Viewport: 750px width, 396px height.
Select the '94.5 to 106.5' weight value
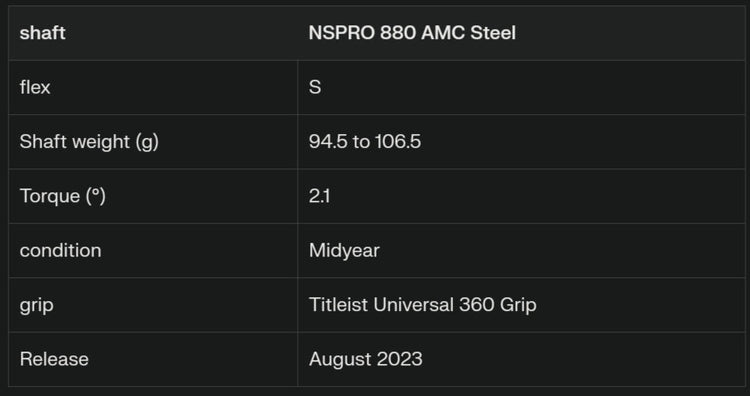(x=365, y=142)
